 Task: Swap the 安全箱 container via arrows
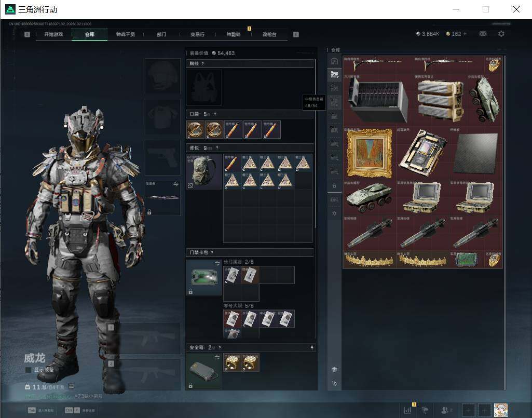pos(217,357)
